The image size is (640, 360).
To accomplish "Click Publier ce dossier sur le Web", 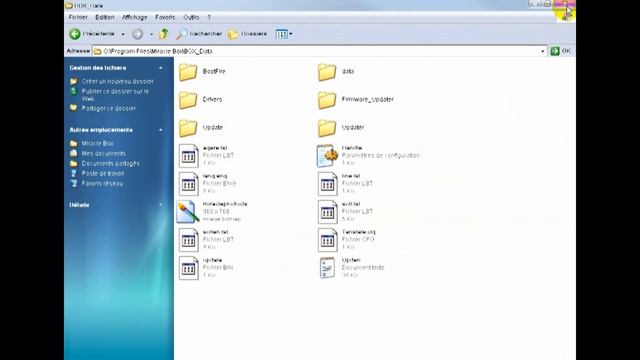I will click(x=115, y=95).
